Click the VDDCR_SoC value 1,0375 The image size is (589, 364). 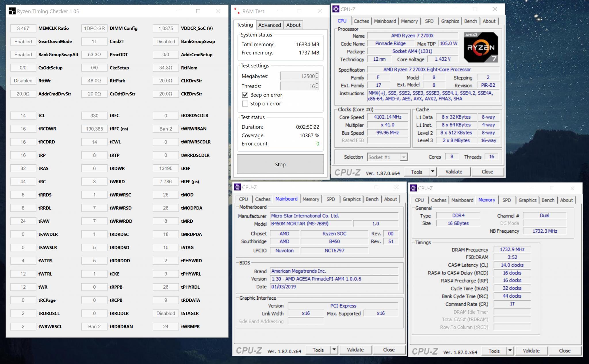pos(166,28)
